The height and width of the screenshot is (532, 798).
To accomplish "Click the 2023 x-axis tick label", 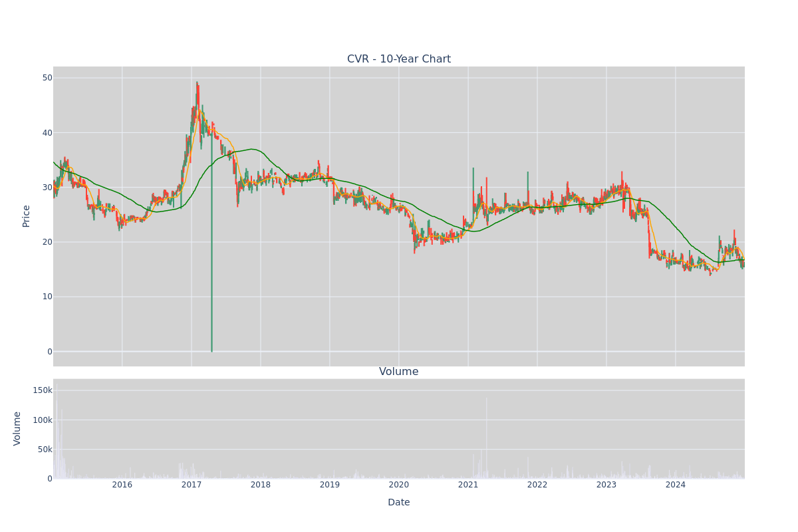I will point(606,485).
